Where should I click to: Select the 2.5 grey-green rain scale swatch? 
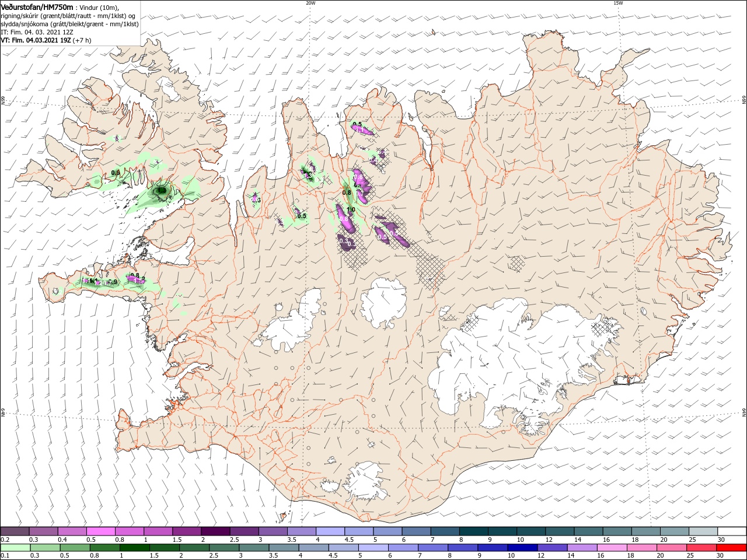224,548
